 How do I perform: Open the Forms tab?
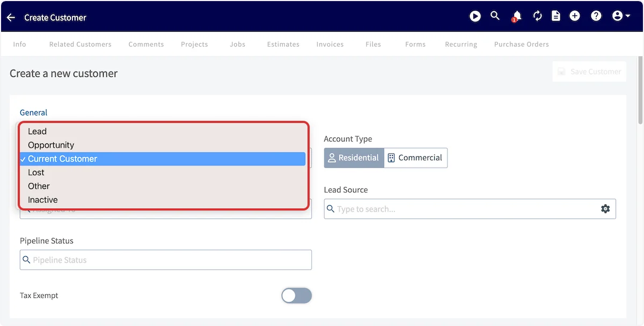coord(415,44)
